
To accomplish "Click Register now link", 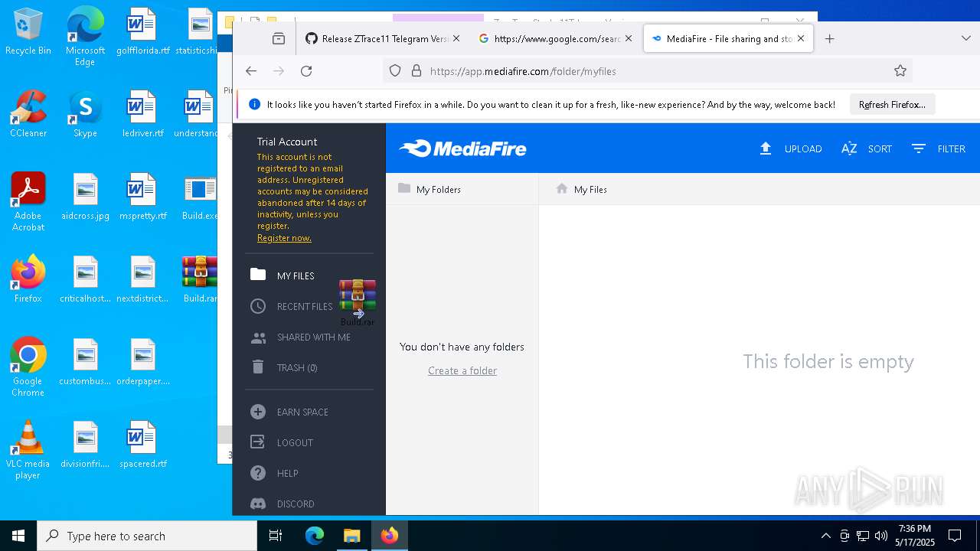I will pyautogui.click(x=284, y=238).
